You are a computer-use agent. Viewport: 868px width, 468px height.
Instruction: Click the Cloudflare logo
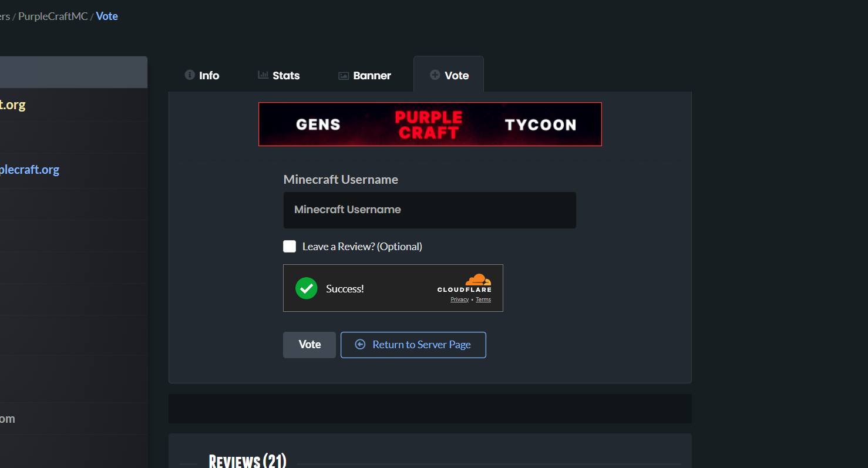click(x=465, y=283)
